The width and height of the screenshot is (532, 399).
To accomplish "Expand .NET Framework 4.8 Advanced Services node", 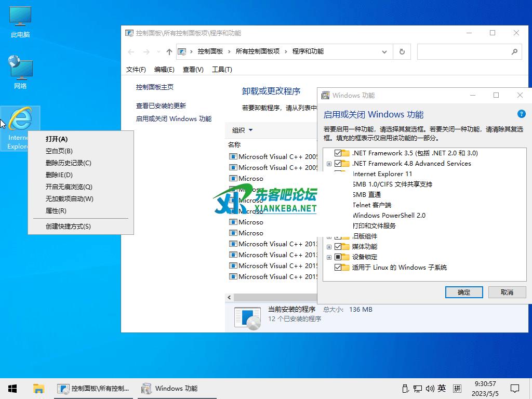I will point(329,164).
